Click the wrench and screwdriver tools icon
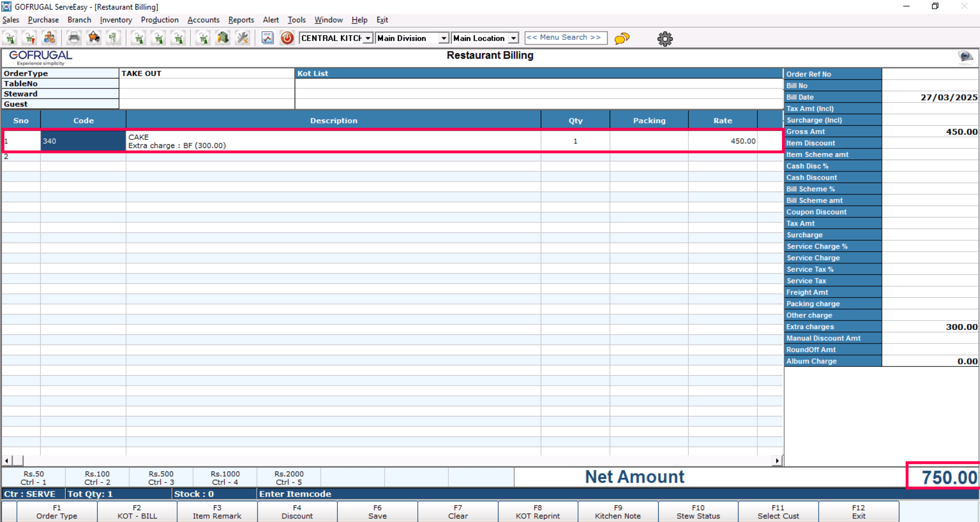 coord(243,38)
